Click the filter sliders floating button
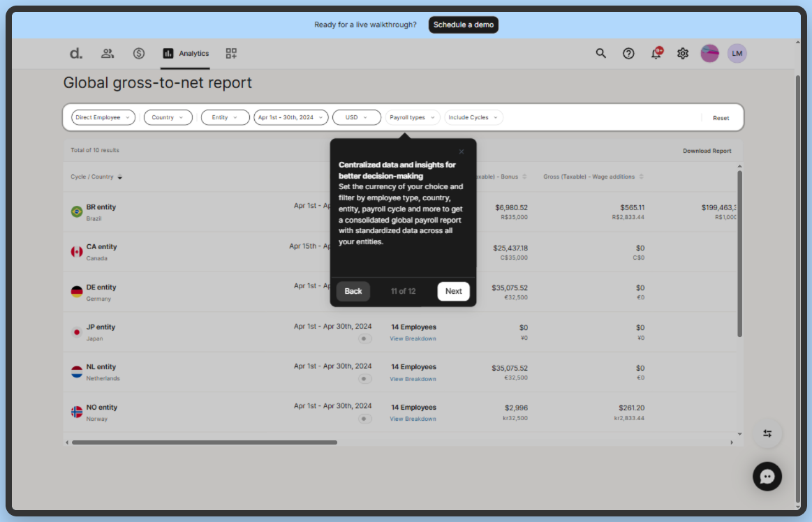 pos(767,433)
